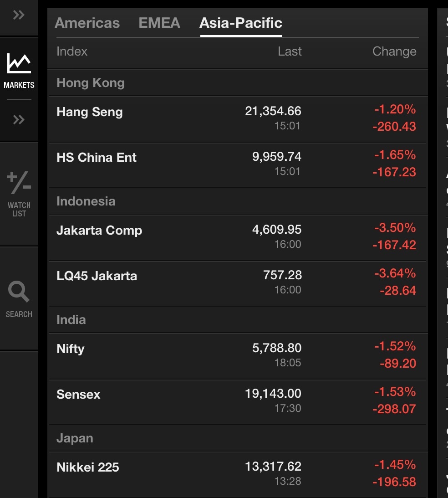This screenshot has width=448, height=498.
Task: Open the Watch List plus/minus icon
Action: (x=19, y=182)
